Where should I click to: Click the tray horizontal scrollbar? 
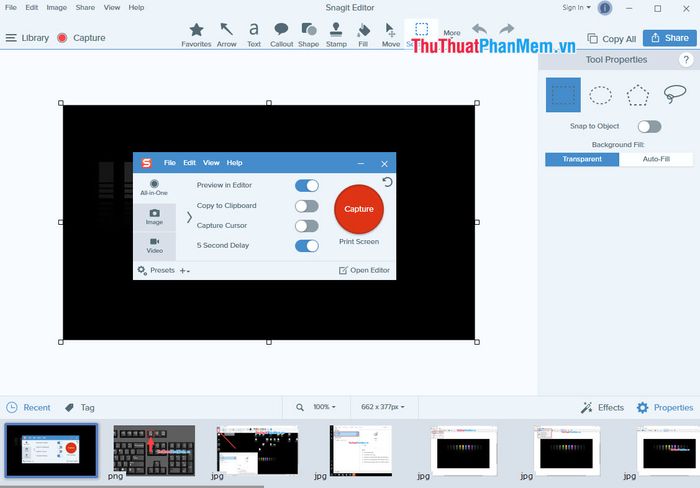click(x=132, y=486)
